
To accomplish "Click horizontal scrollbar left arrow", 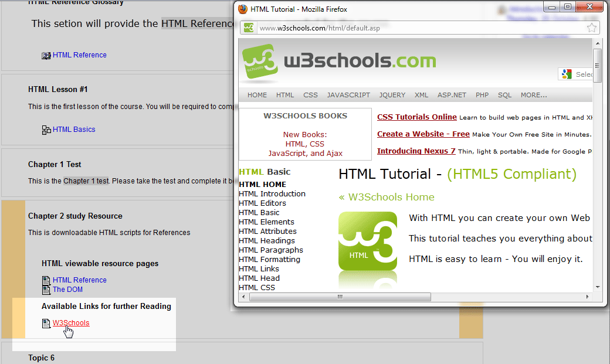I will [x=244, y=297].
